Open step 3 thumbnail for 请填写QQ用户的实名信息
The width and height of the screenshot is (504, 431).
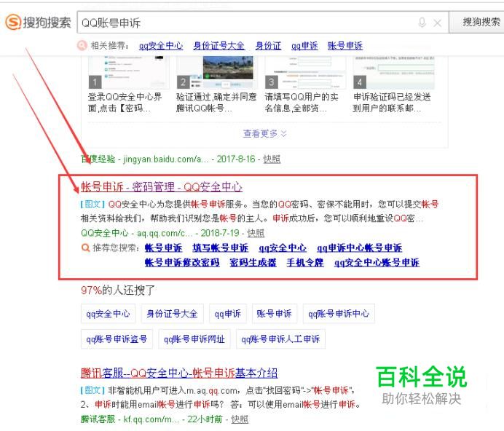tap(305, 73)
